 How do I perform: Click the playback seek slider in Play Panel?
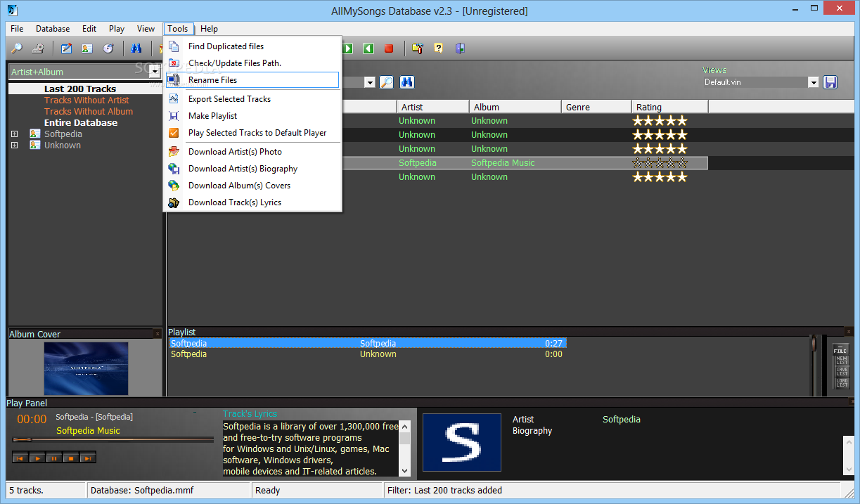point(113,440)
